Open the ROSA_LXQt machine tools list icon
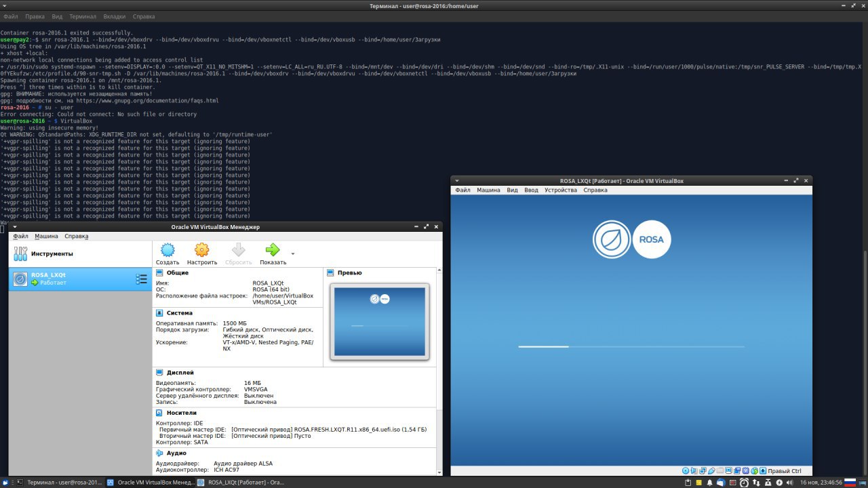This screenshot has height=488, width=868. point(141,279)
